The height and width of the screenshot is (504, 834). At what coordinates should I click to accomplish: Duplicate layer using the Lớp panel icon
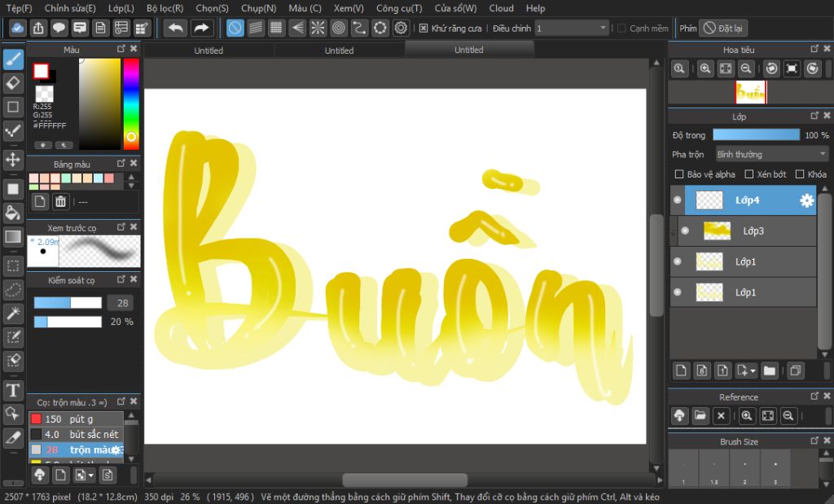[796, 370]
